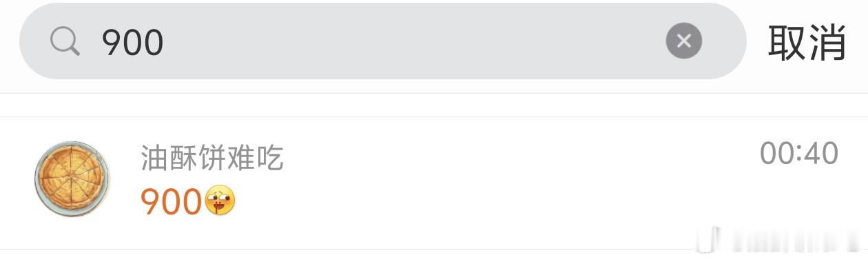868x262 pixels.
Task: Clear the search text with the X icon
Action: click(683, 41)
